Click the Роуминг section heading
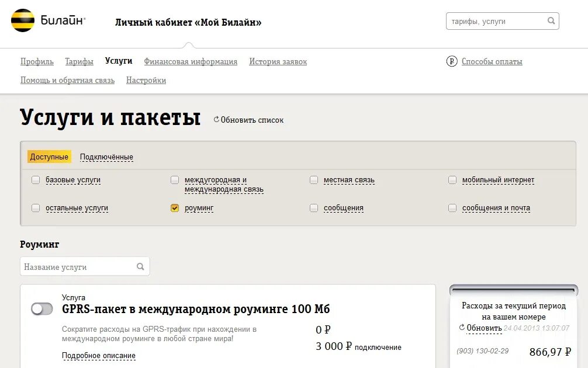Screen dimensions: 588x368 [x=39, y=244]
